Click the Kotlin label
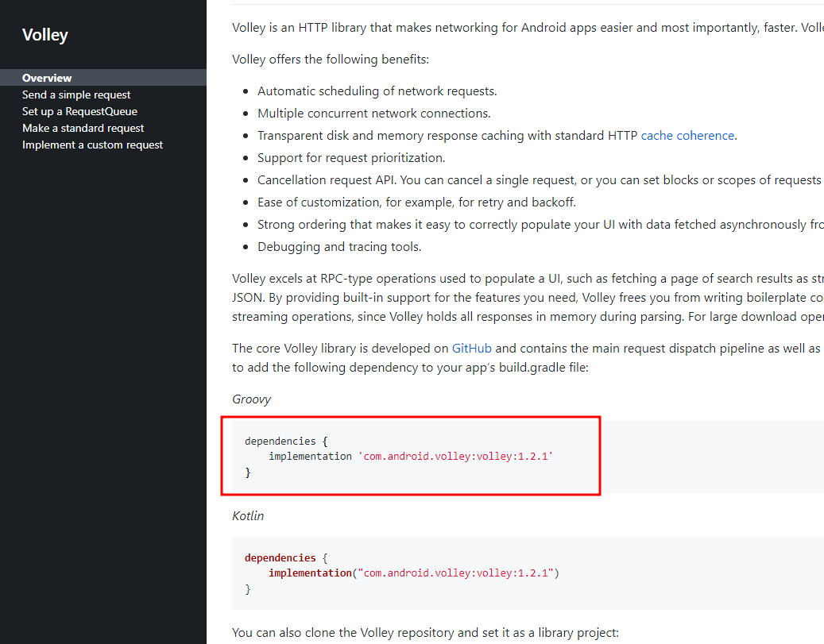 (248, 516)
